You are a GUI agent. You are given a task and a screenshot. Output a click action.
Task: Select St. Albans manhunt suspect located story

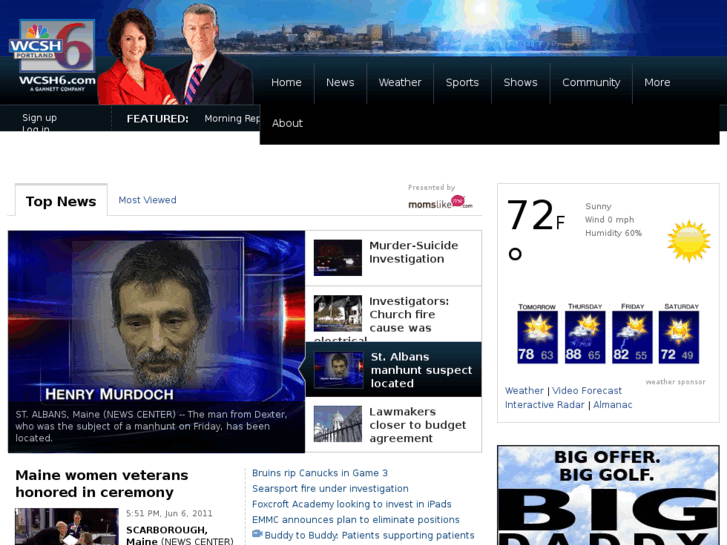click(421, 370)
